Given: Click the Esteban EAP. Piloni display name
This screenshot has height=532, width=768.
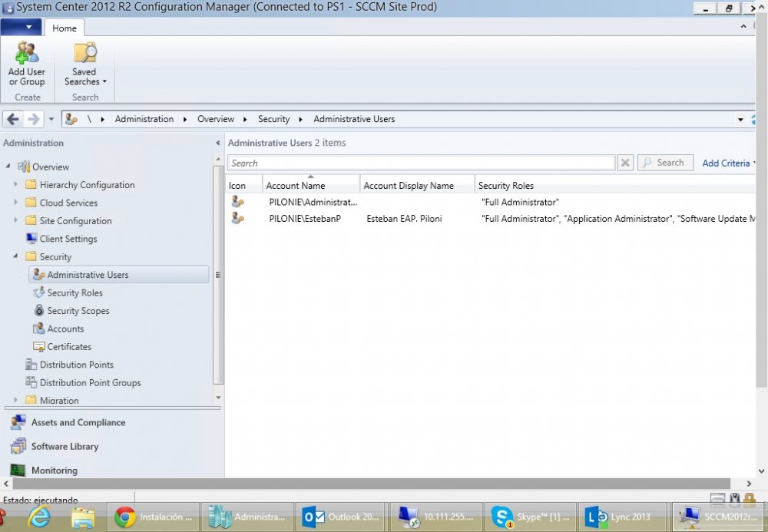Looking at the screenshot, I should click(404, 219).
